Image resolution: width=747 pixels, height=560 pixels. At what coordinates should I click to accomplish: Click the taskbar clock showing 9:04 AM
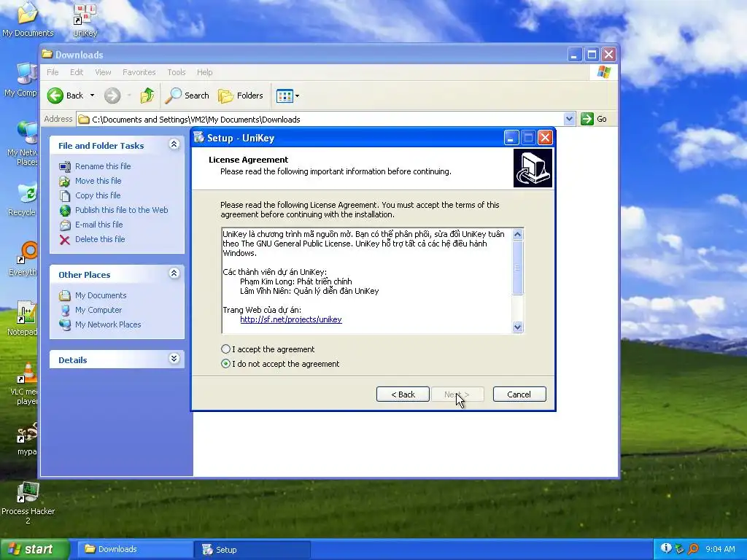click(x=720, y=549)
